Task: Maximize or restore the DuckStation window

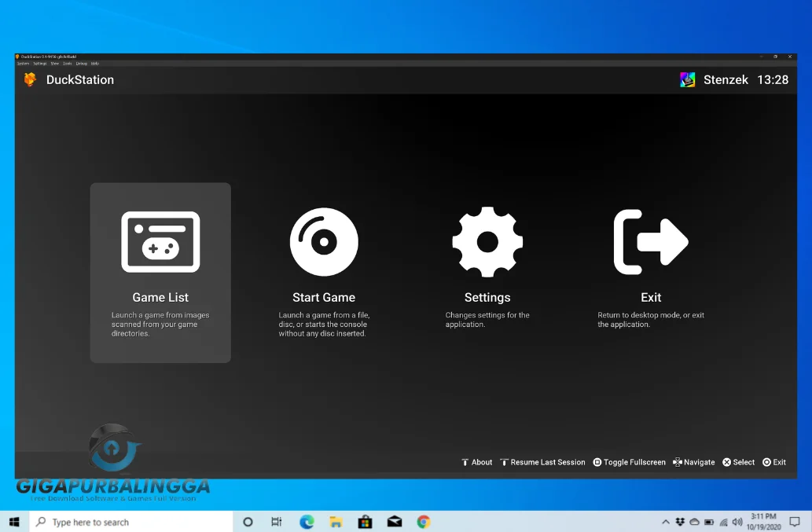Action: coord(775,57)
